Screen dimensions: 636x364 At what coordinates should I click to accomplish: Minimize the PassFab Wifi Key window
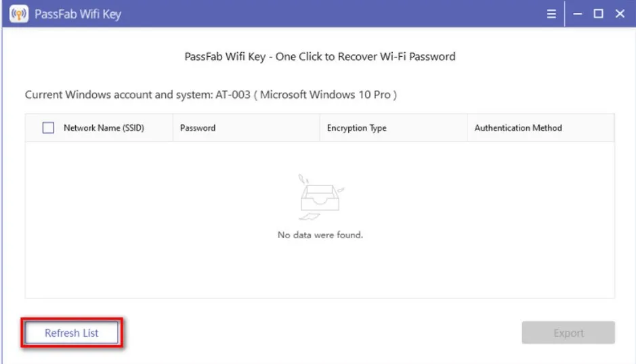(x=578, y=14)
